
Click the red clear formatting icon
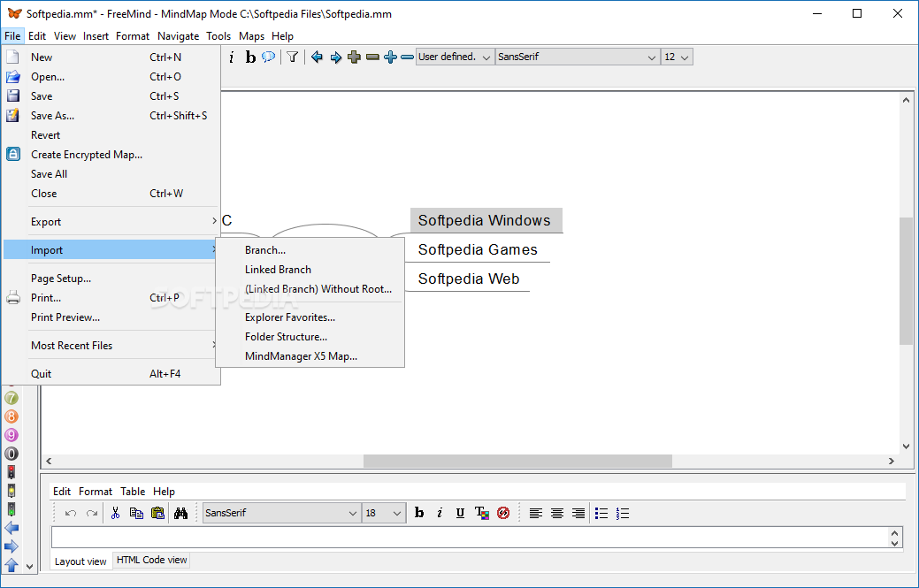pos(503,513)
